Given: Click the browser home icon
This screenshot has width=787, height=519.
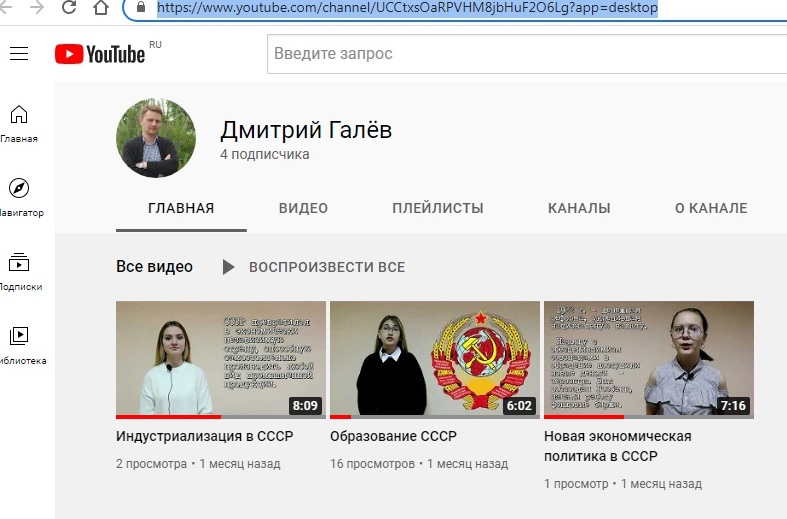Looking at the screenshot, I should point(101,8).
